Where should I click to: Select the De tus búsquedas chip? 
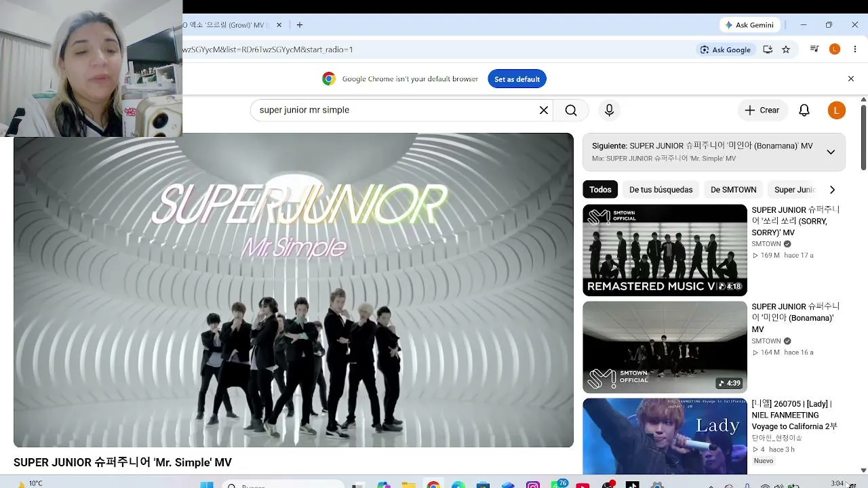tap(661, 190)
